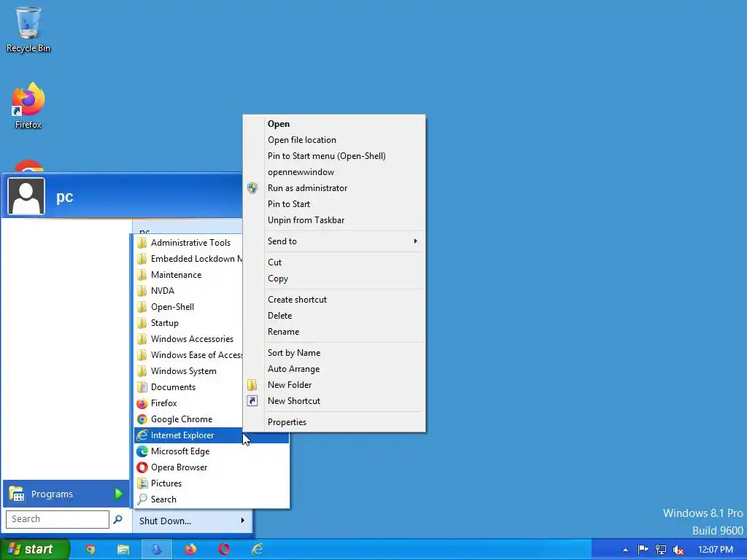Choose Delete in the context menu
This screenshot has width=747, height=560.
coord(334,316)
